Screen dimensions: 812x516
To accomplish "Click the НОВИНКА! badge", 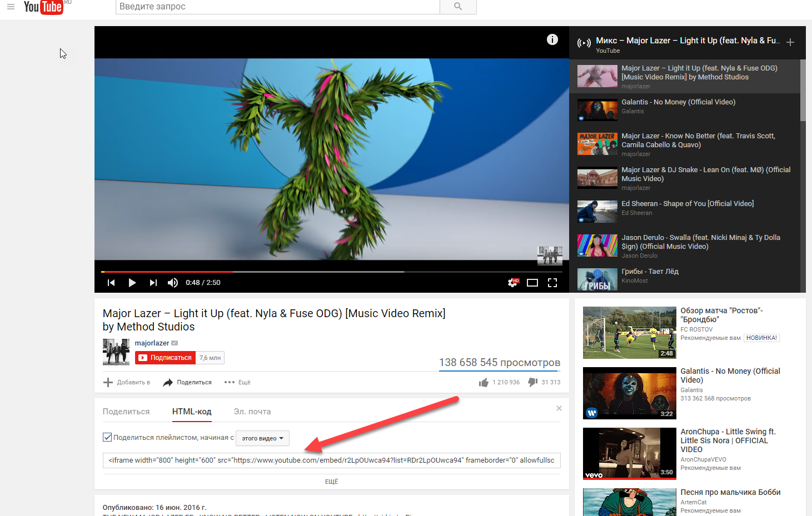I will (761, 338).
